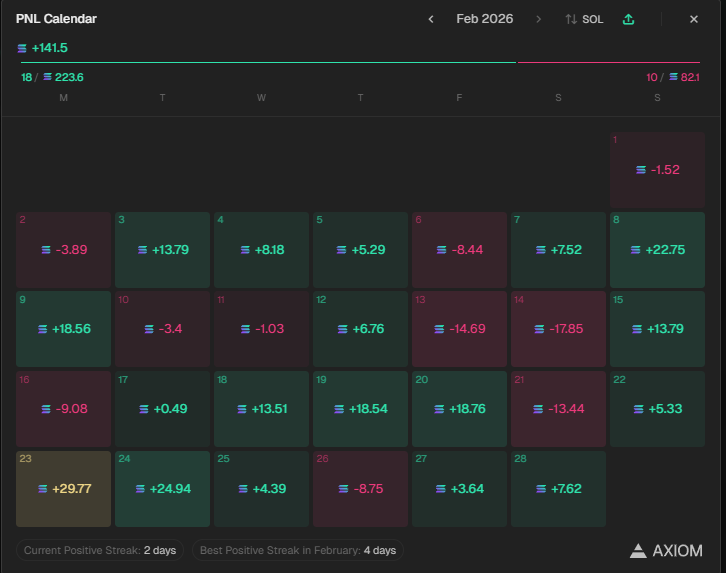Select day 7 cell with +7.52

[558, 250]
